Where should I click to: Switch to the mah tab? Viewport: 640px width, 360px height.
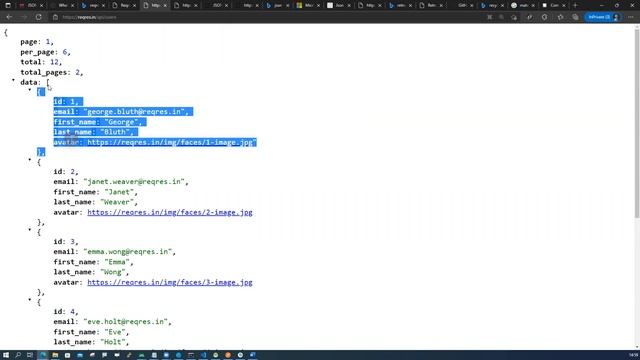point(524,5)
